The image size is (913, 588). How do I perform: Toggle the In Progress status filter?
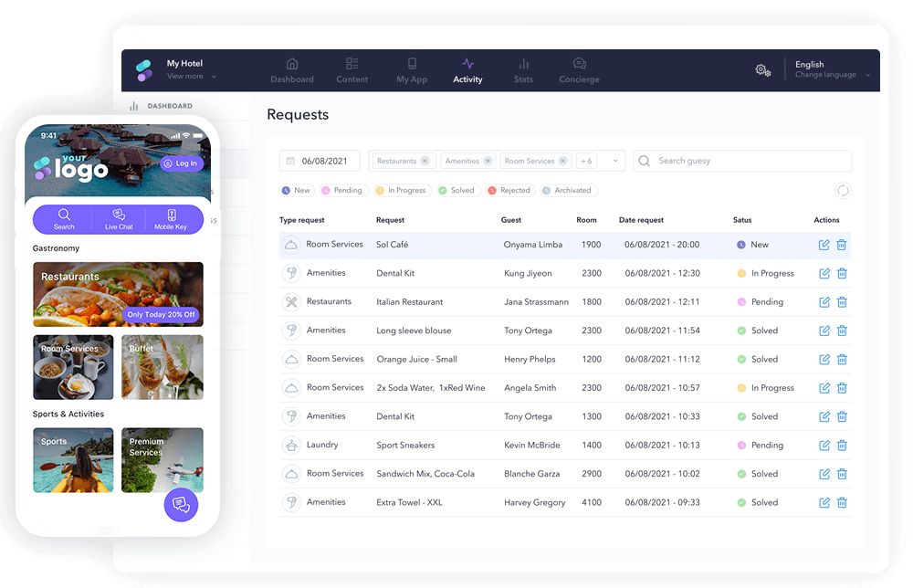[x=400, y=191]
